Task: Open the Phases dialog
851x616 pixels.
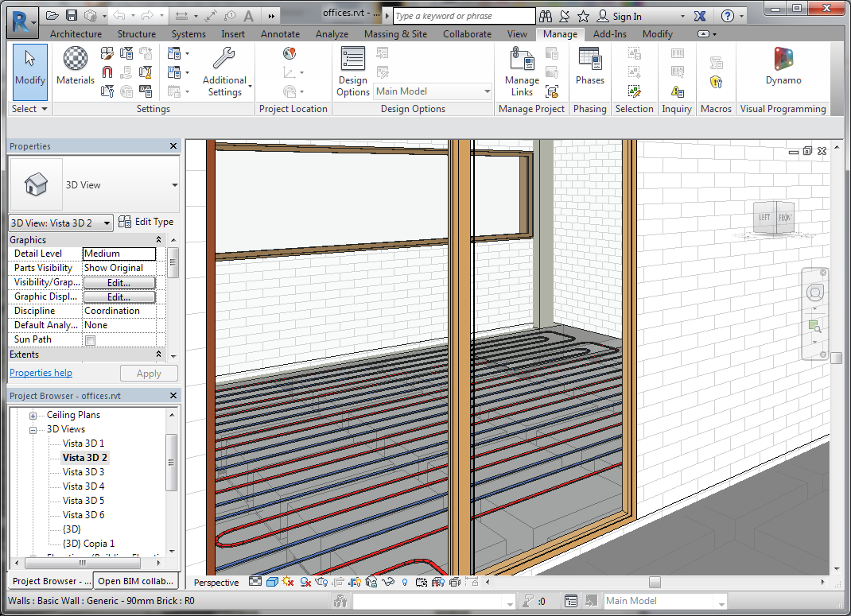Action: [589, 66]
